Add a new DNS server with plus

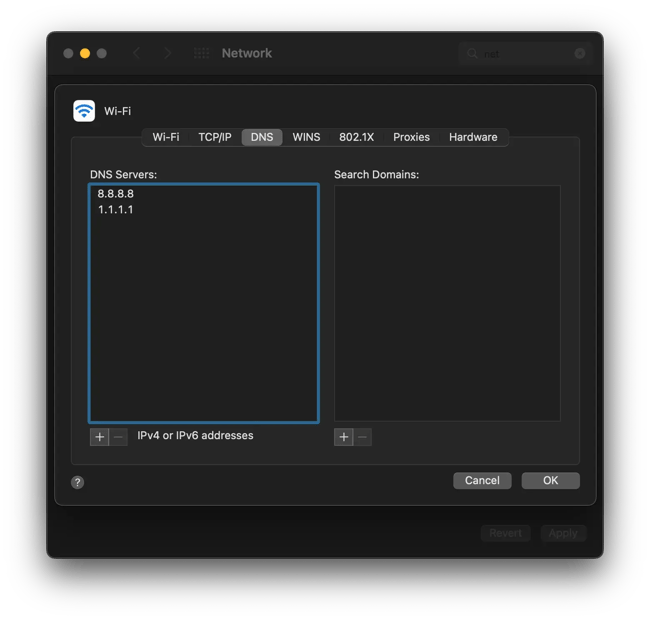pos(99,437)
